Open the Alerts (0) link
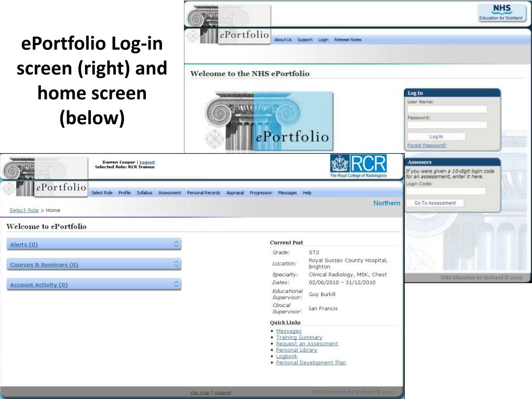The width and height of the screenshot is (532, 399). coord(24,245)
